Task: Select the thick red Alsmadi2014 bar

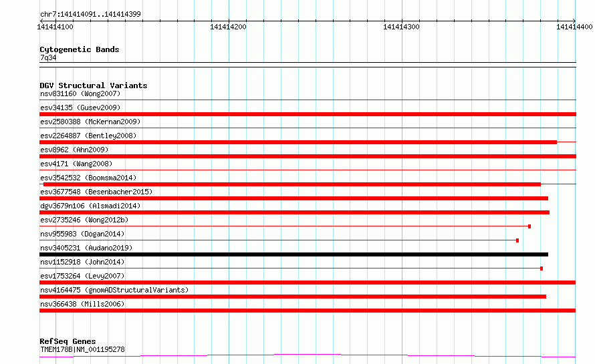Action: click(294, 212)
